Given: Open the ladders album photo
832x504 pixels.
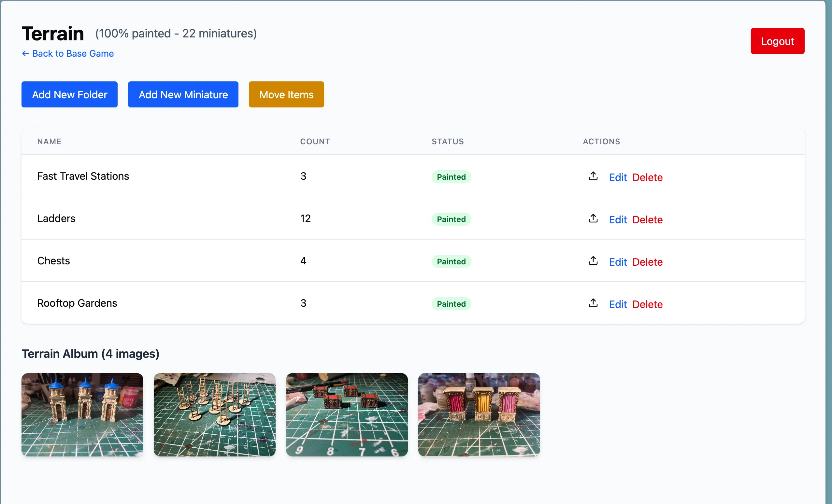Looking at the screenshot, I should pos(214,414).
